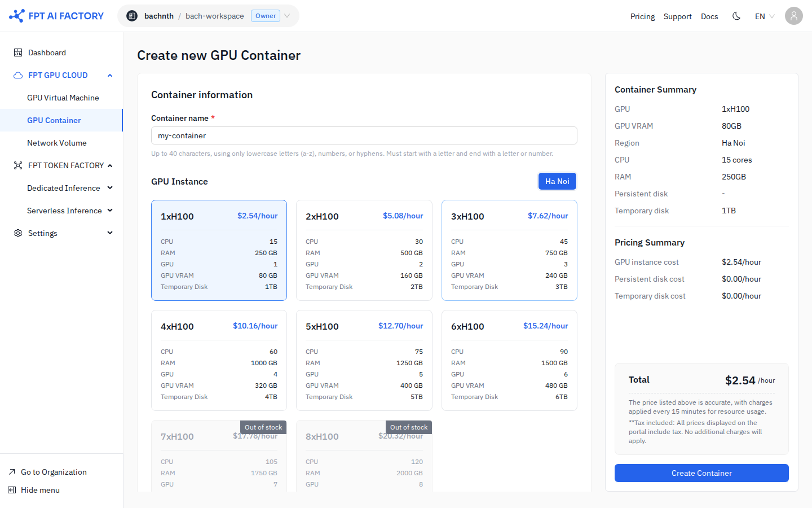Collapse the FPT TOKEN FACTORY section

[110, 165]
